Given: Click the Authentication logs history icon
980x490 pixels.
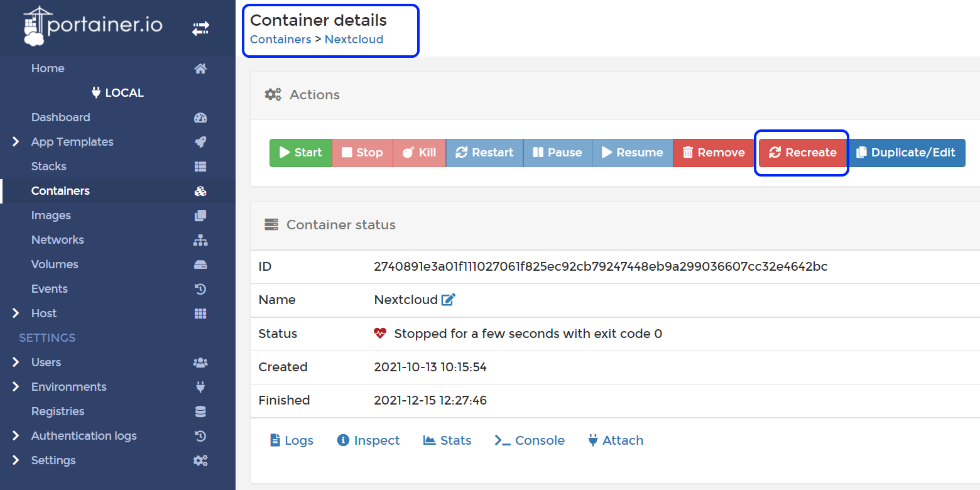Looking at the screenshot, I should pyautogui.click(x=200, y=436).
